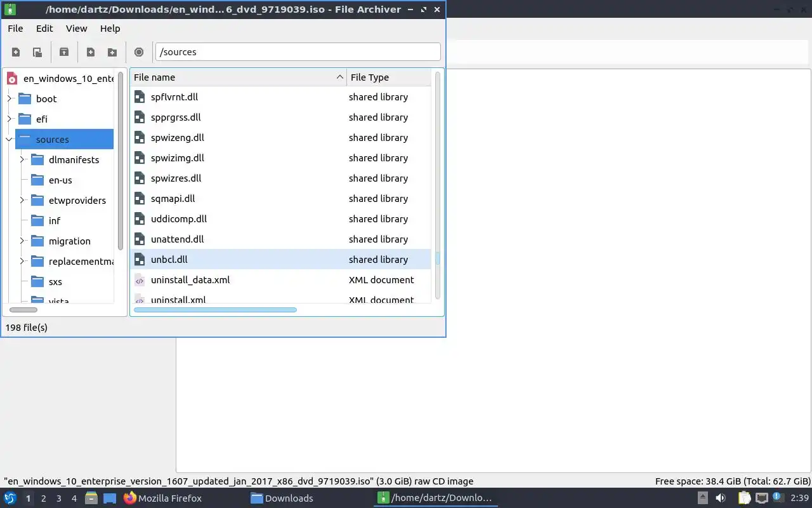Viewport: 812px width, 508px height.
Task: Click the network status tray icon
Action: 762,498
